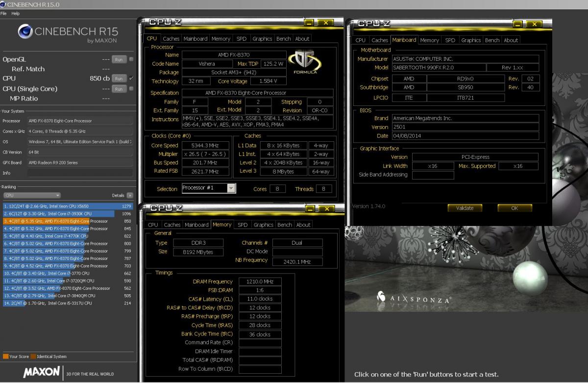Click the orange Your Score legend swatch

[x=5, y=357]
